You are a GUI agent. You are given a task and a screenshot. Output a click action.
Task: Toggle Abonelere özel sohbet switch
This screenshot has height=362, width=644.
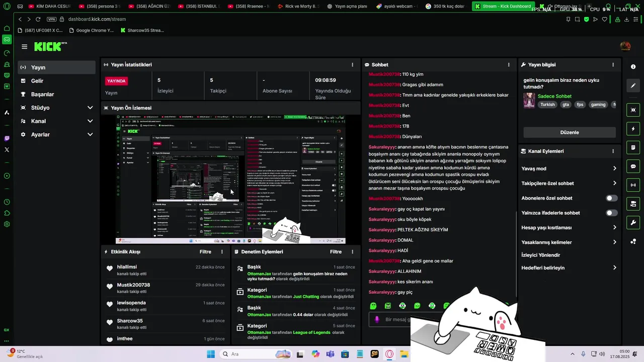(x=611, y=198)
